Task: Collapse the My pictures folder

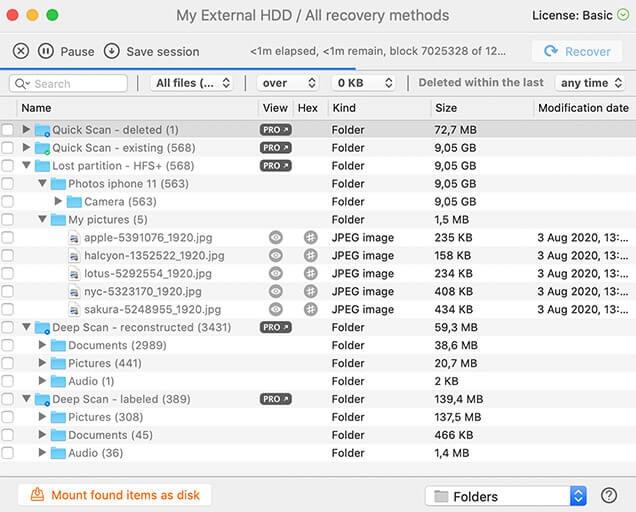Action: click(42, 219)
